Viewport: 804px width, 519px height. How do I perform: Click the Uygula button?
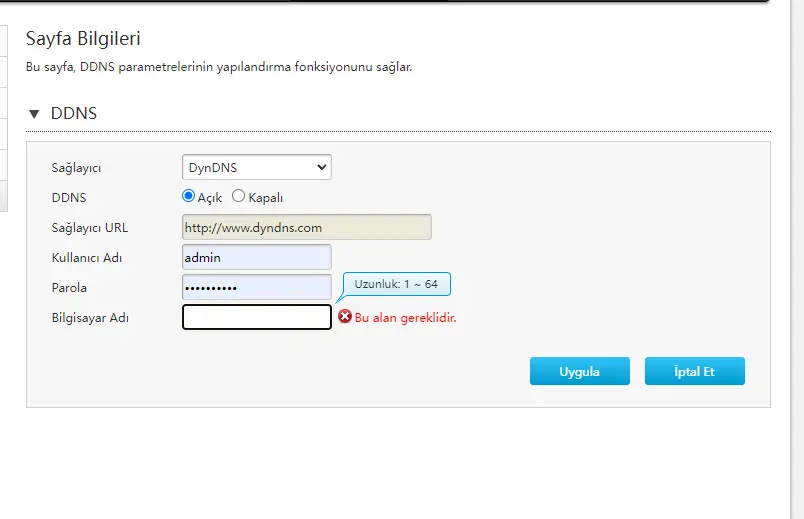pos(579,371)
